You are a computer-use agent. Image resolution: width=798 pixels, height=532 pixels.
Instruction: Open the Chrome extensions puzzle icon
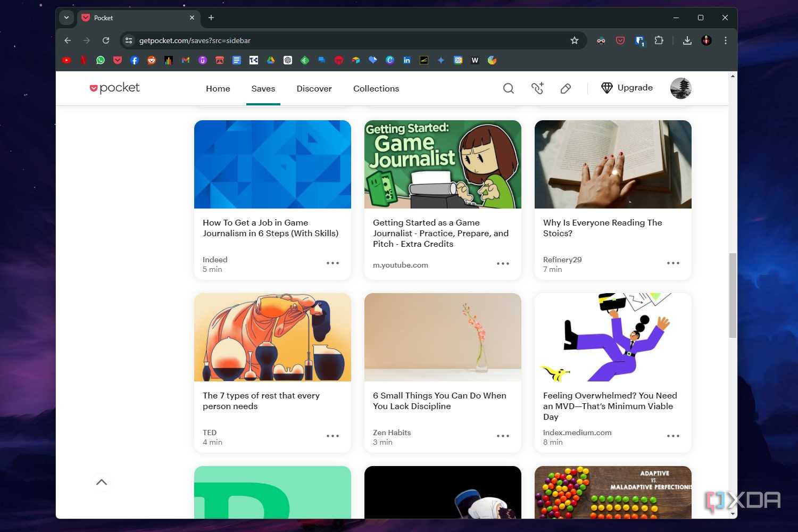tap(659, 40)
